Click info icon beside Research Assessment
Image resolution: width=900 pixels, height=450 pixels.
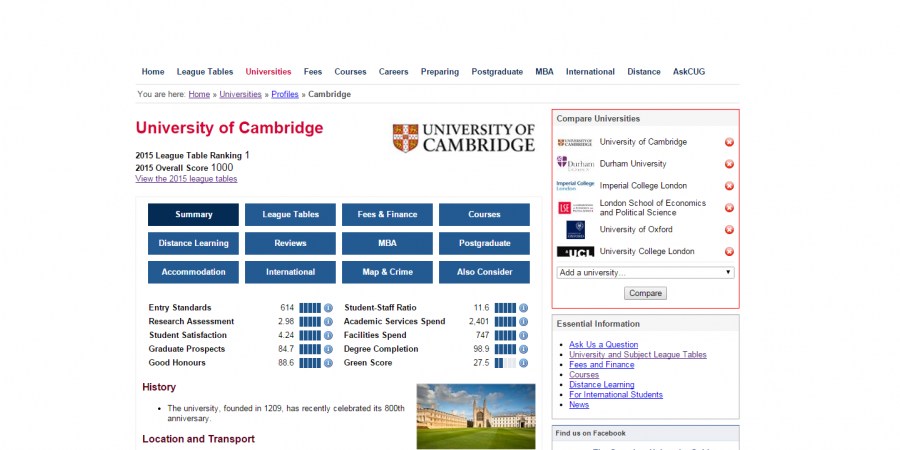(328, 321)
